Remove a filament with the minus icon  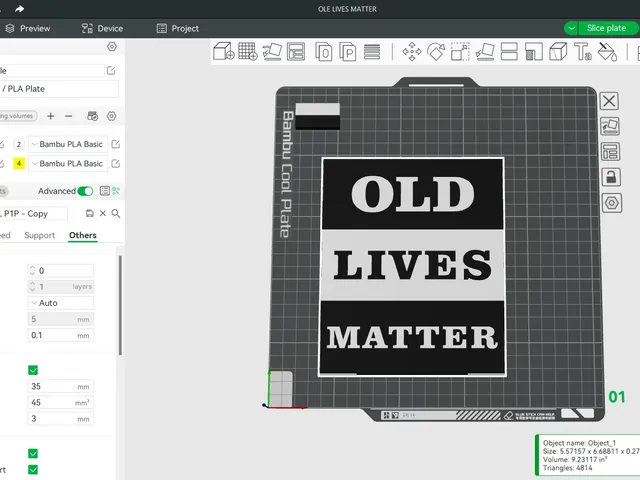tap(69, 116)
